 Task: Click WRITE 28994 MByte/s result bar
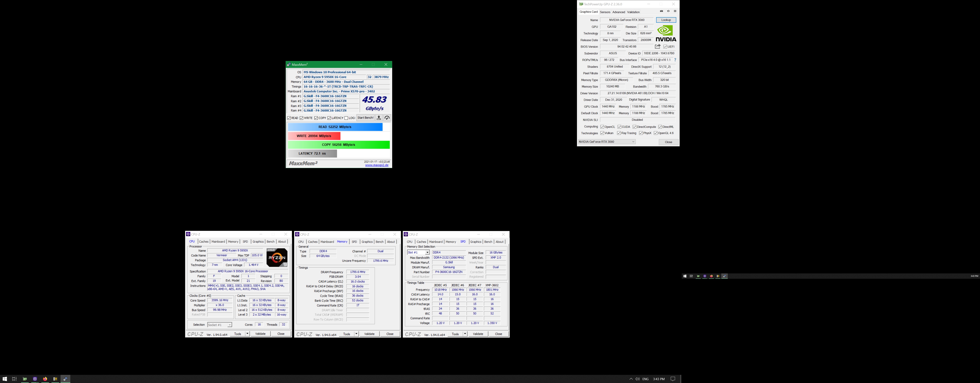click(x=314, y=136)
